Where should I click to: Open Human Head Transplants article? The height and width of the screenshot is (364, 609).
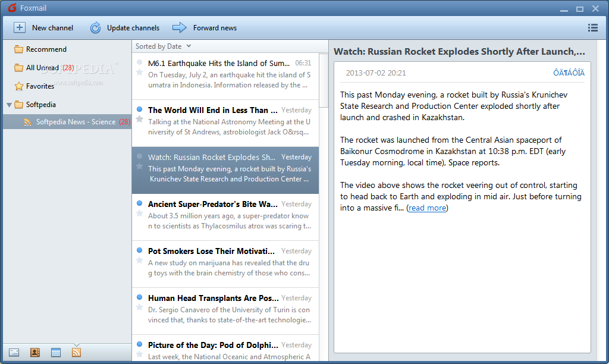(x=225, y=311)
